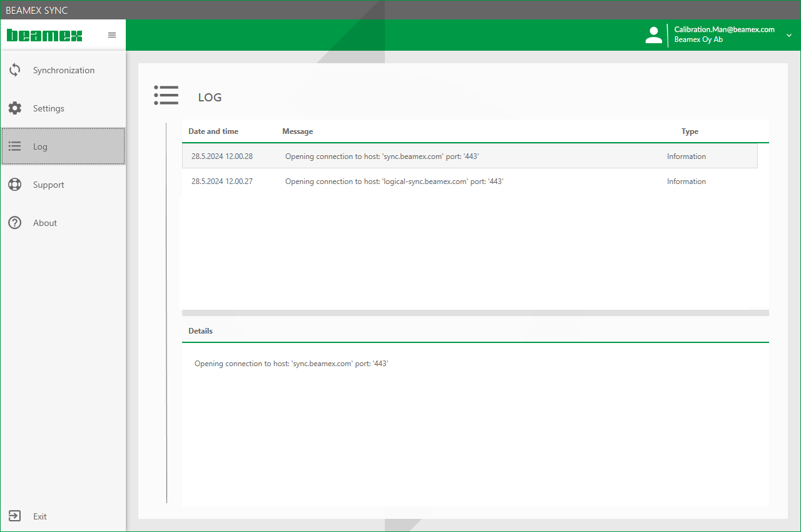Open the Settings menu item

pyautogui.click(x=63, y=108)
